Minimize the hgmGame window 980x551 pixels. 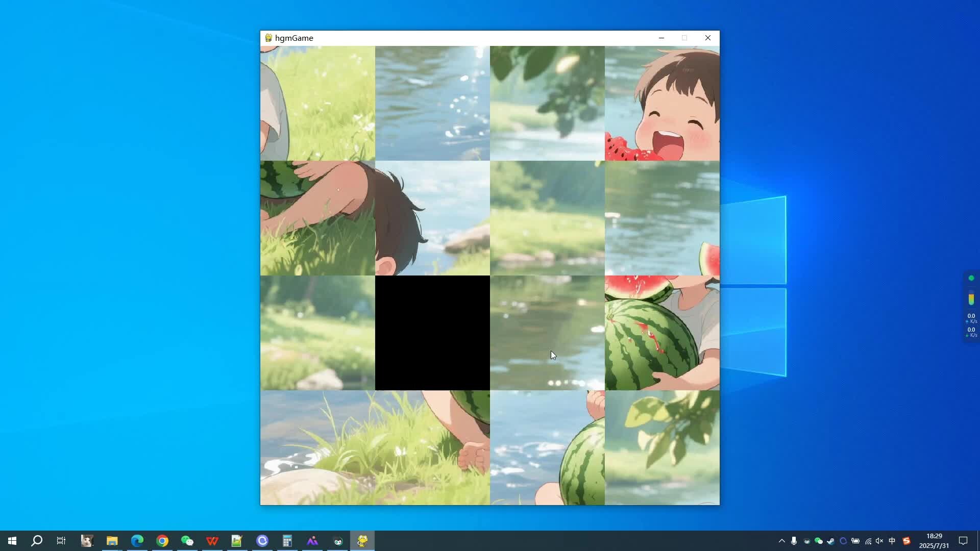pos(661,38)
